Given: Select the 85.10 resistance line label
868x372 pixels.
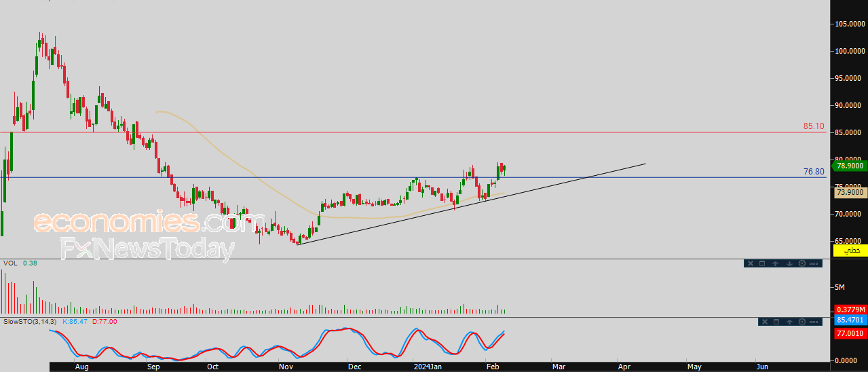Looking at the screenshot, I should (x=813, y=126).
